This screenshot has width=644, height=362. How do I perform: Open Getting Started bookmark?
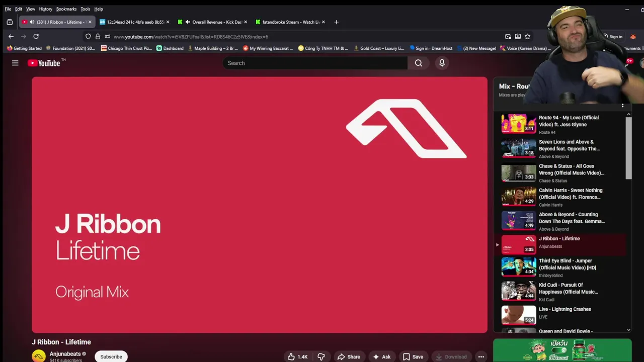pos(24,48)
